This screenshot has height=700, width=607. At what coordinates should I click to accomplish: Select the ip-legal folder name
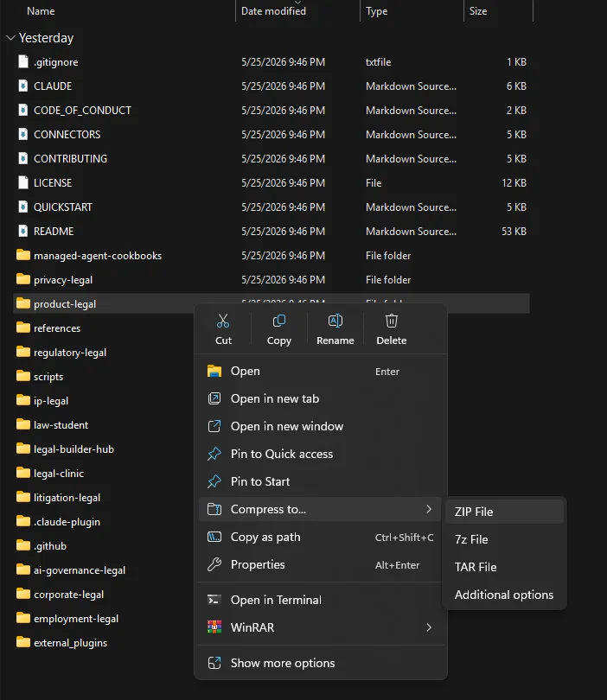pyautogui.click(x=51, y=401)
